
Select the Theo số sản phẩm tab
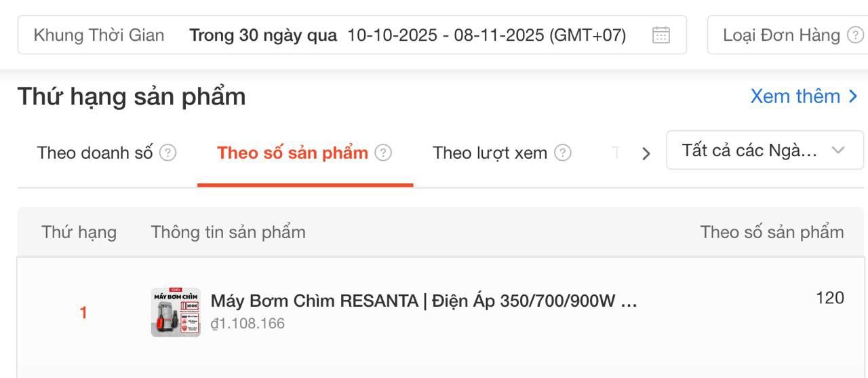pos(292,153)
